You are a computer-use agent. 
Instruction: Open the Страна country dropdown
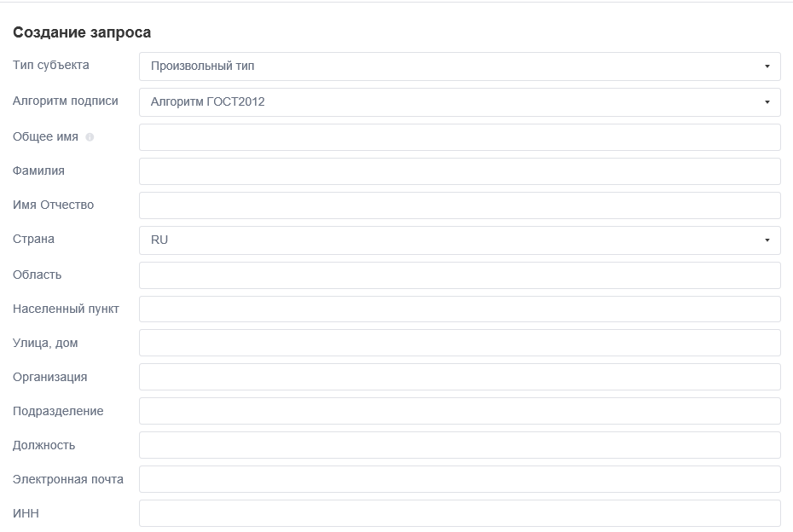pyautogui.click(x=460, y=240)
